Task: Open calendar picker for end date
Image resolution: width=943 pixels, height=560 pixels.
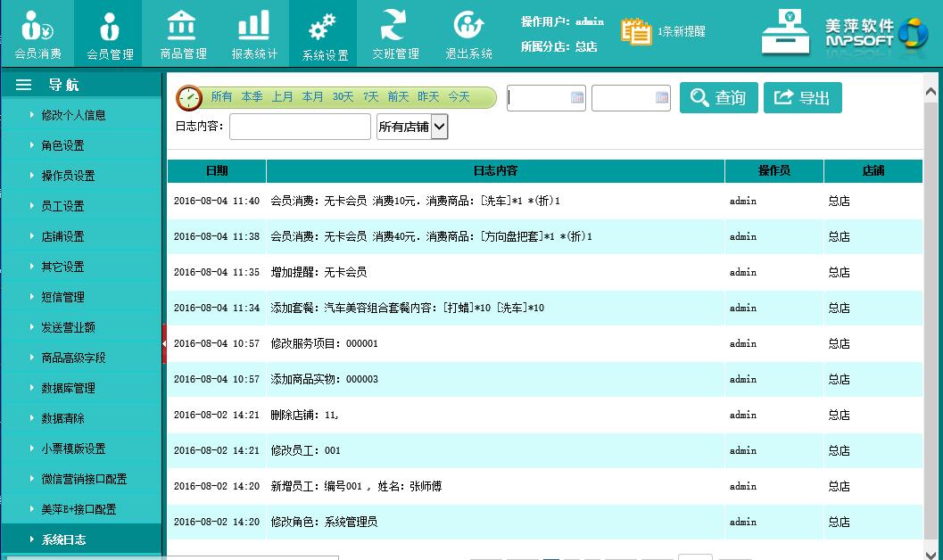Action: pos(662,98)
